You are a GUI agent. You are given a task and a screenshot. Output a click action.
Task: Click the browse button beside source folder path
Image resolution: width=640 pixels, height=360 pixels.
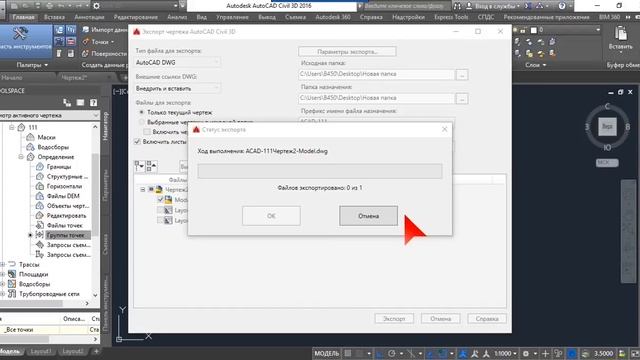(x=462, y=75)
